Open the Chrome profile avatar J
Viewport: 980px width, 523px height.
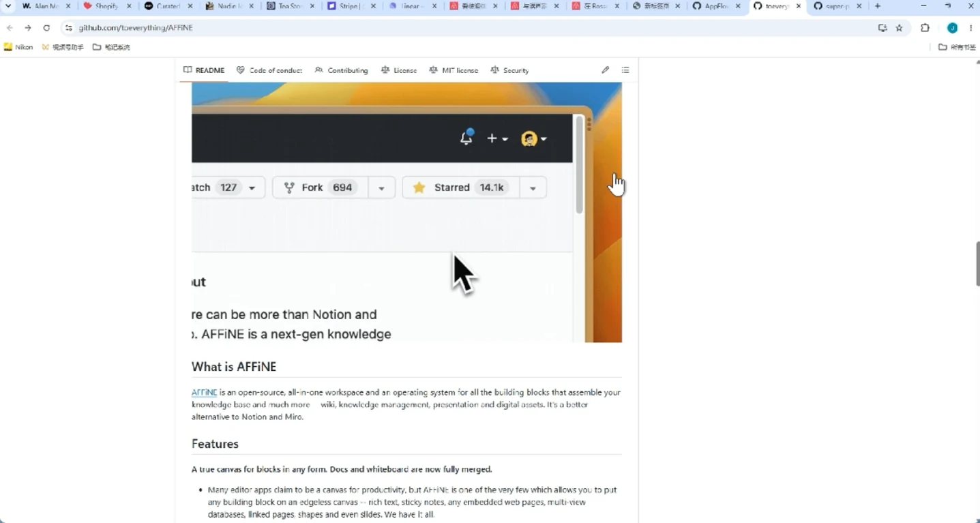pyautogui.click(x=953, y=28)
